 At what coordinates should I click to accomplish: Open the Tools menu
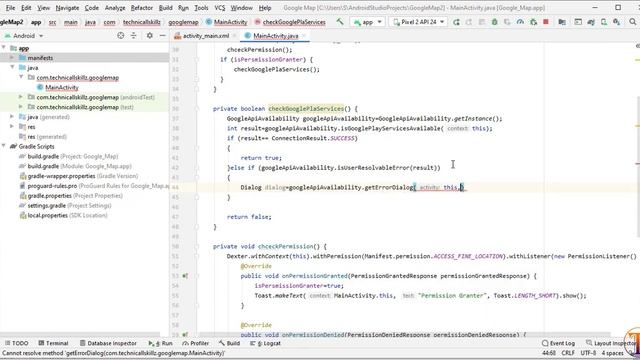[201, 8]
